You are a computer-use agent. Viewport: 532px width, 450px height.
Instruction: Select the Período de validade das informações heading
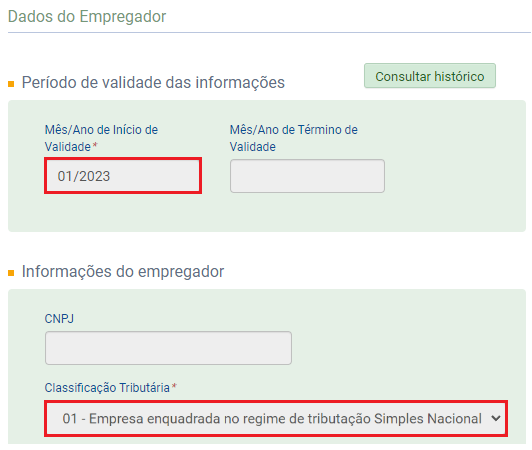point(153,82)
